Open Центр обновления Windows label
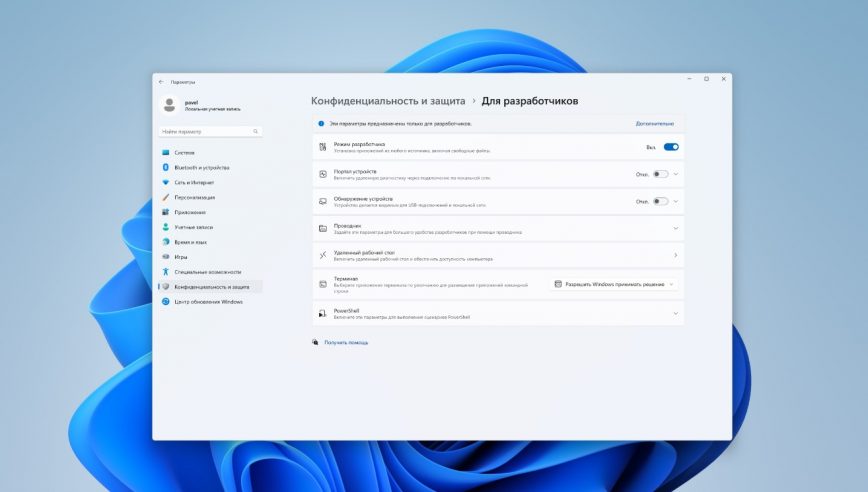This screenshot has height=492, width=868. pos(209,302)
